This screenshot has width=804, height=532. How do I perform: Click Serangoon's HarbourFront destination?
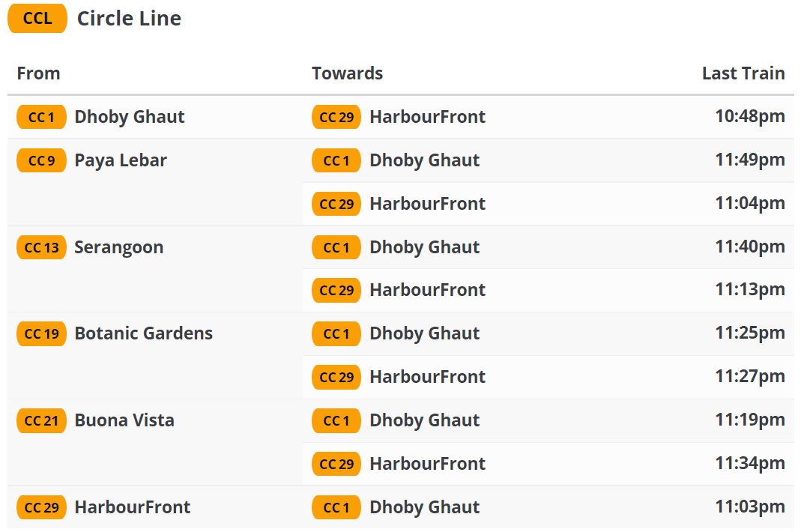point(427,290)
